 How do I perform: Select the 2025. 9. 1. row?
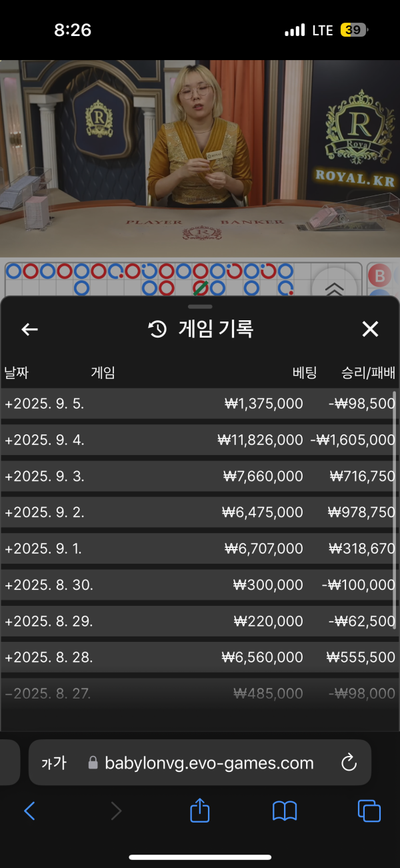point(199,548)
